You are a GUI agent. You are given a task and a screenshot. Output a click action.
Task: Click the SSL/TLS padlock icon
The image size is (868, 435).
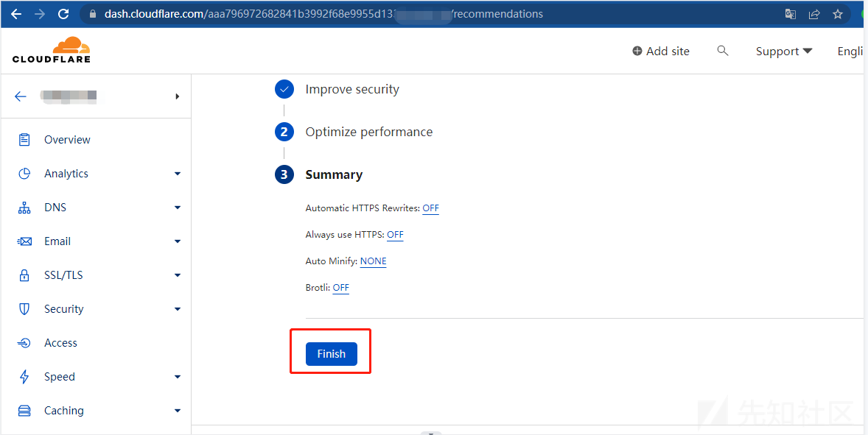[x=24, y=275]
